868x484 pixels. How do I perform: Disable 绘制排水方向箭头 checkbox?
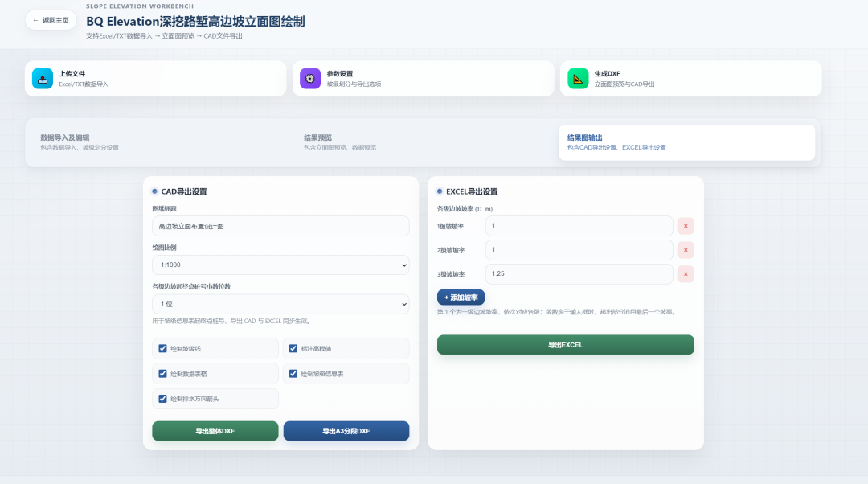(x=162, y=399)
